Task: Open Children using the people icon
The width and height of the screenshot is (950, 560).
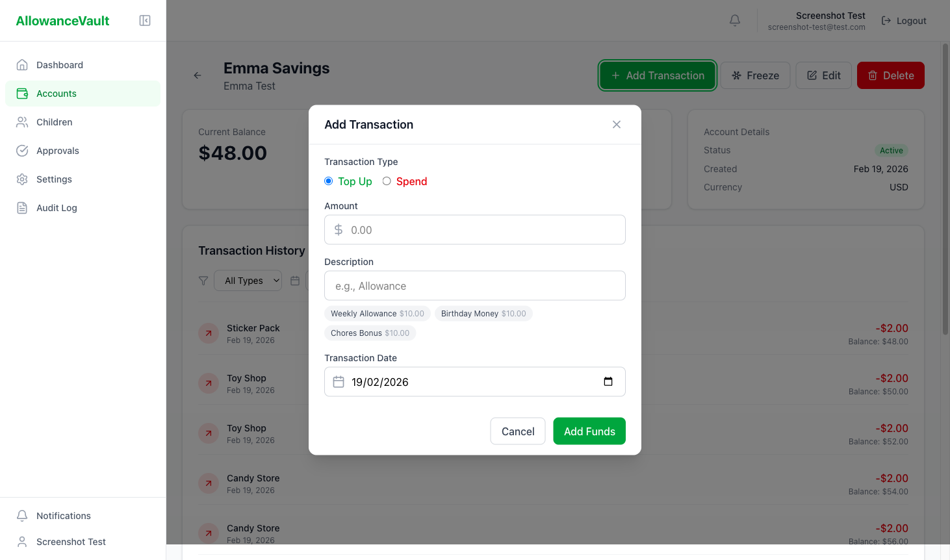Action: [x=21, y=121]
